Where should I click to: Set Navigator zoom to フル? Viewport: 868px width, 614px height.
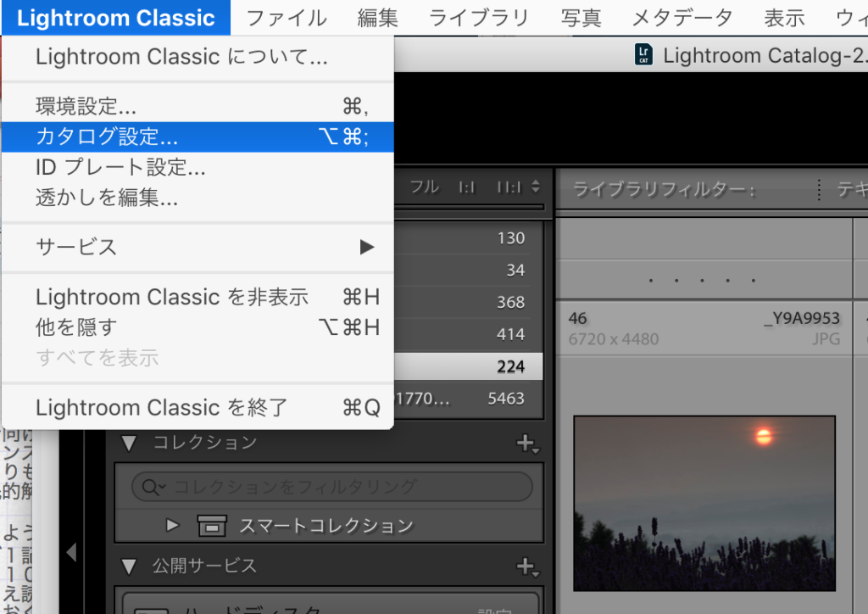pyautogui.click(x=425, y=187)
